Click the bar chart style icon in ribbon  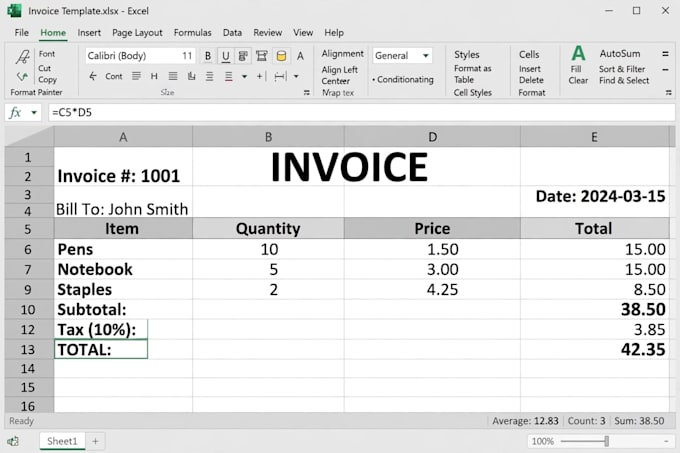coord(191,76)
